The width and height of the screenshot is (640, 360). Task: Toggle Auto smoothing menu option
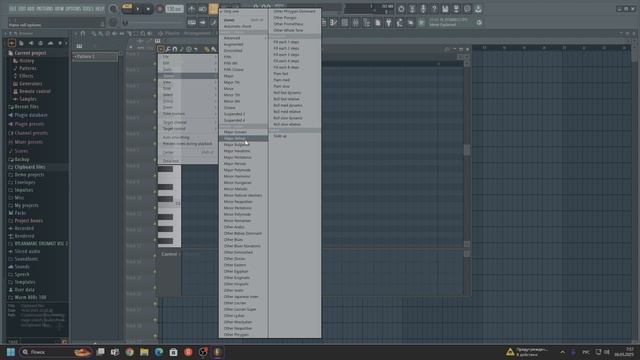point(188,138)
